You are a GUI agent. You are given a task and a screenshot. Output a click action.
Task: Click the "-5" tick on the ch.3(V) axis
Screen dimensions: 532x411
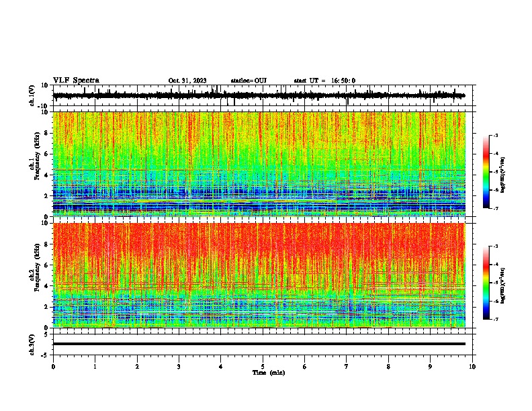pyautogui.click(x=45, y=355)
